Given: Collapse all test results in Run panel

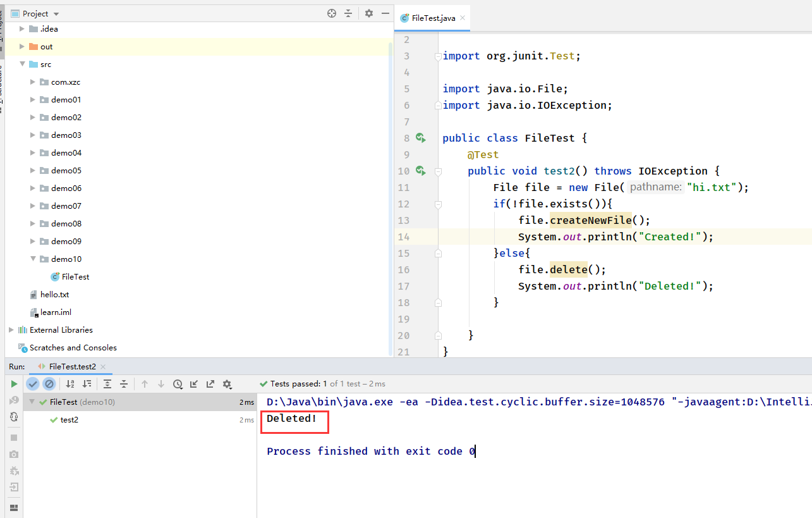Looking at the screenshot, I should coord(124,384).
